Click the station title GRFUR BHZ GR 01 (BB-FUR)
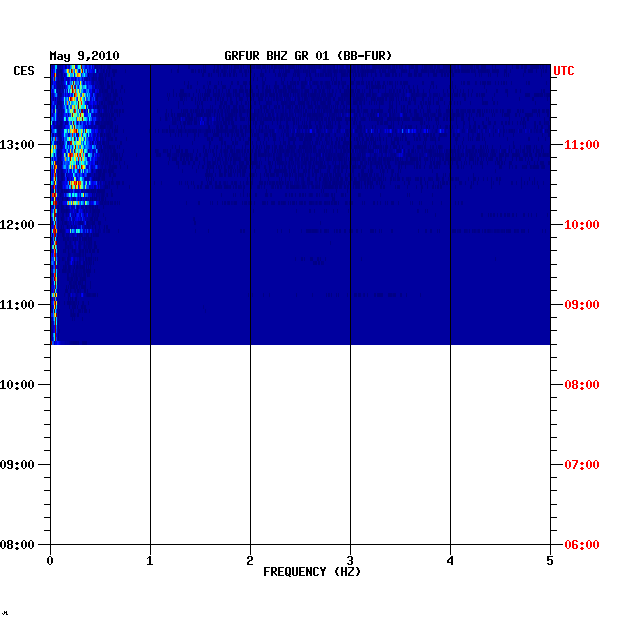630x624 pixels. tap(308, 56)
